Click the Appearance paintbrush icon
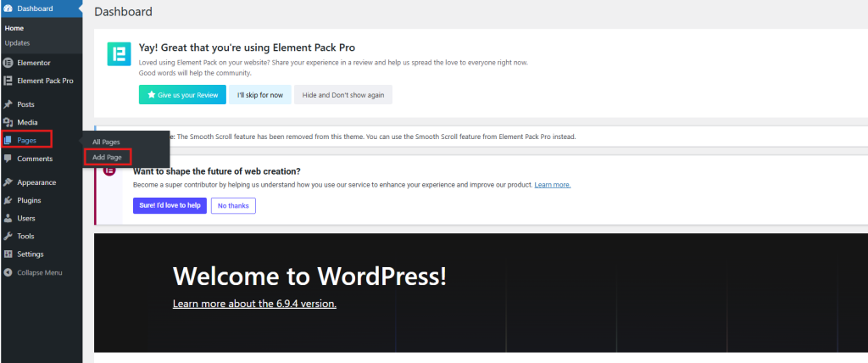The image size is (868, 363). (8, 182)
